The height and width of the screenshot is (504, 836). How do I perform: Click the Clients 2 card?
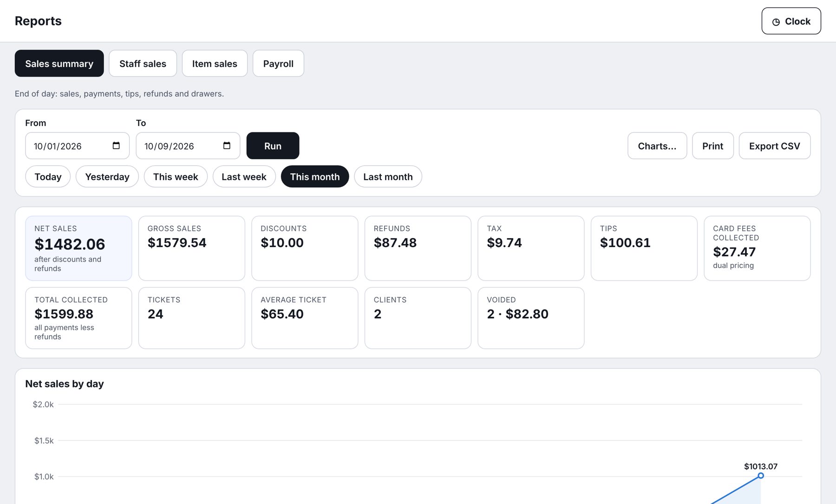coord(418,318)
